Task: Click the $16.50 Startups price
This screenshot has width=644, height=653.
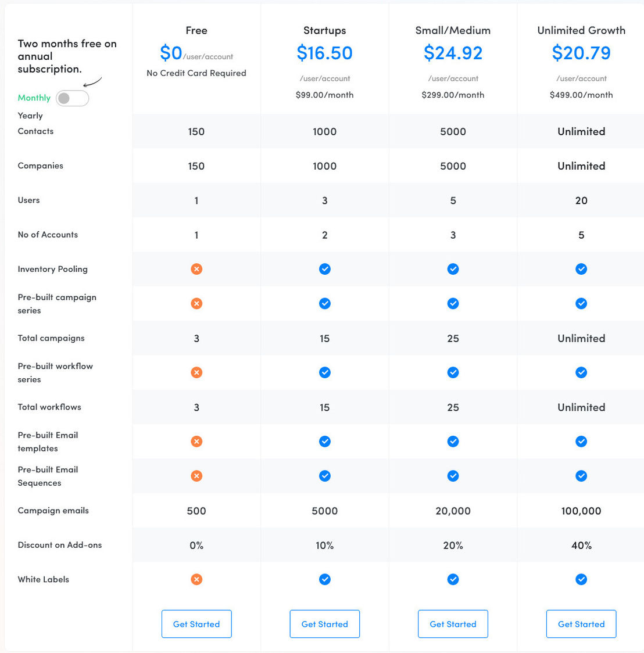Action: pos(325,53)
